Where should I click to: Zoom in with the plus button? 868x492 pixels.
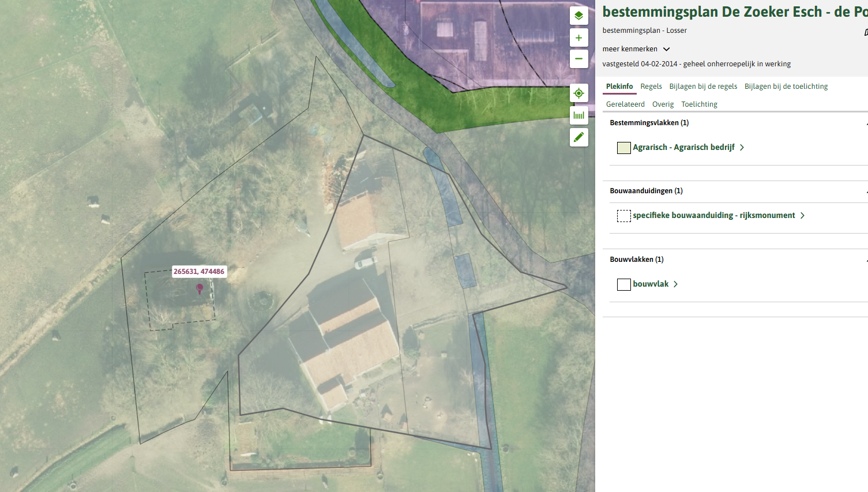click(x=578, y=37)
